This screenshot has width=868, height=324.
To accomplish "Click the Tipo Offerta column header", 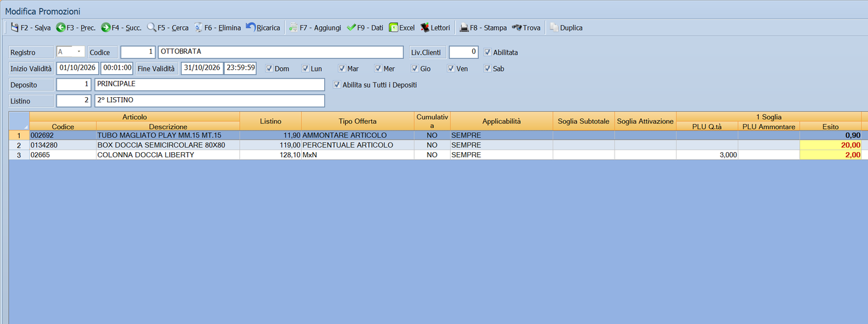I will (357, 121).
